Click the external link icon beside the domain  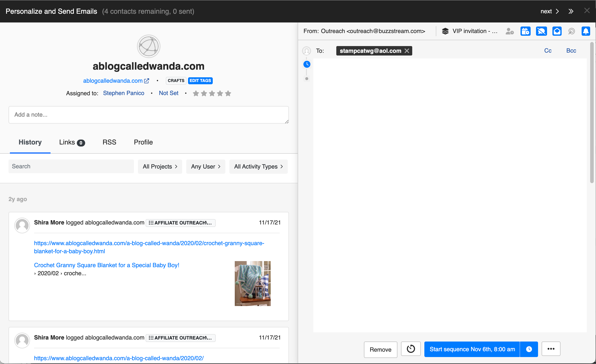click(146, 81)
